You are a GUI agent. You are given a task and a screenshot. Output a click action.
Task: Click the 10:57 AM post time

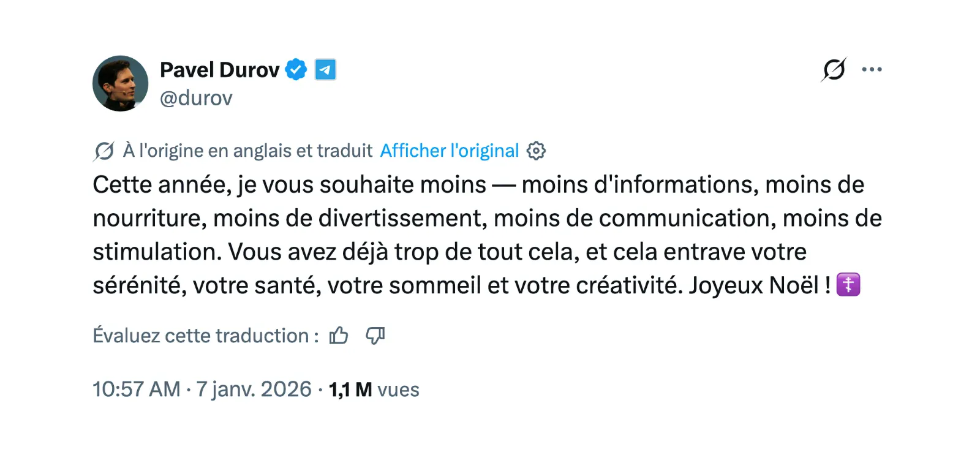(137, 389)
